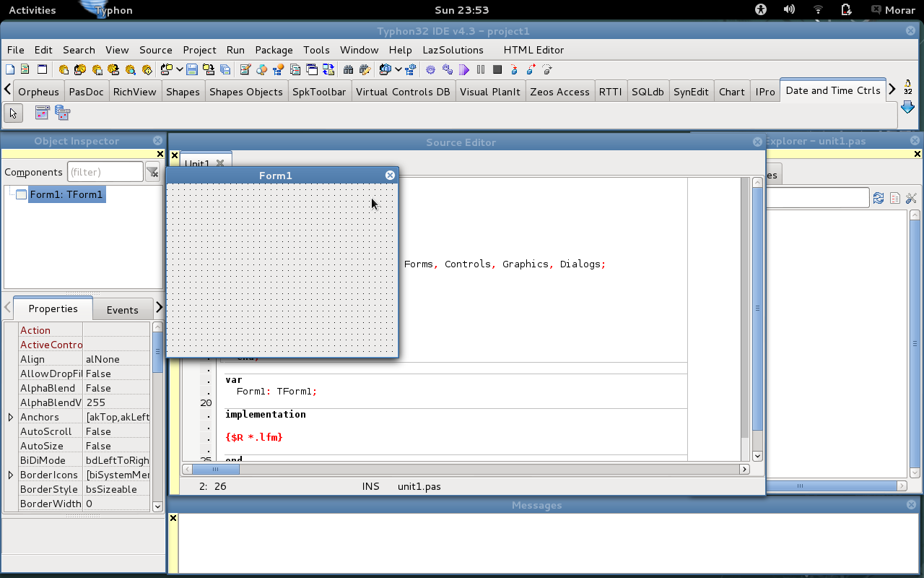Click the Action property name

(35, 330)
